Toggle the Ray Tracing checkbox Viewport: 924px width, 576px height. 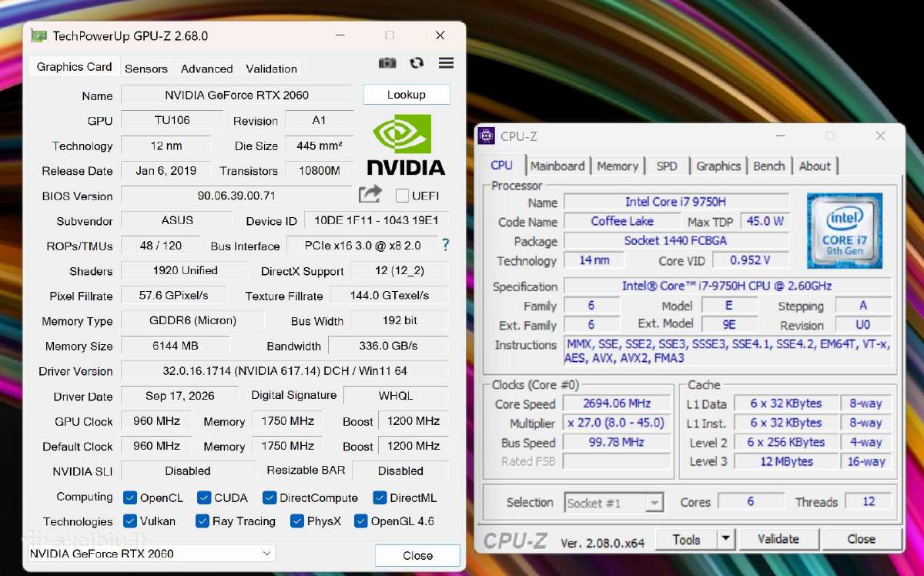click(x=203, y=521)
